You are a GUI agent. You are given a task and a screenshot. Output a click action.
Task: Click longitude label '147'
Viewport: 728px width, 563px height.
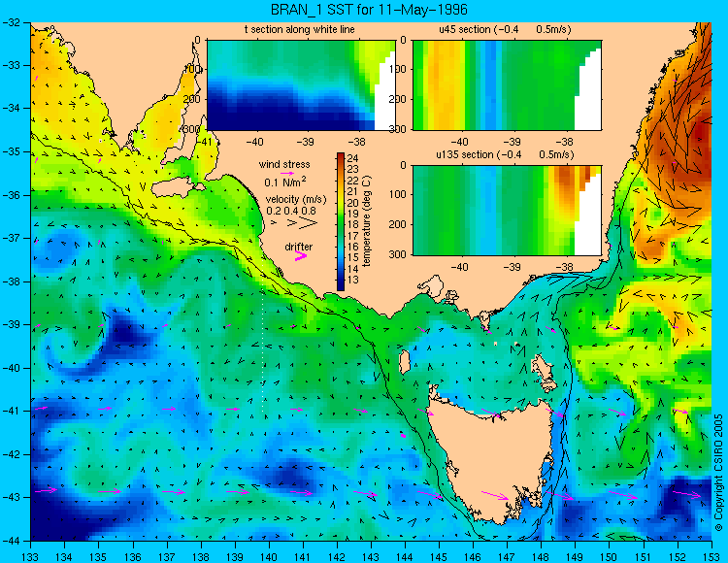[507, 557]
